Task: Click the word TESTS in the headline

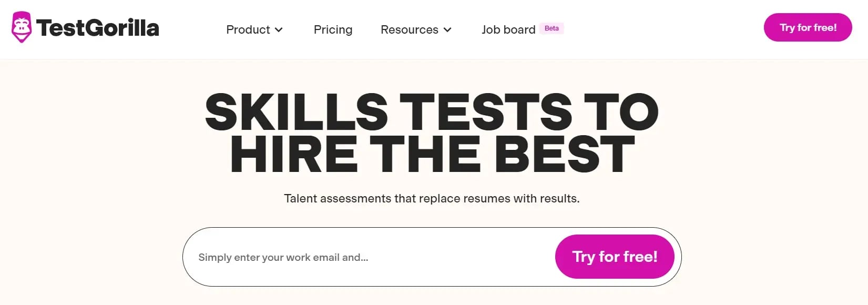Action: [x=486, y=112]
